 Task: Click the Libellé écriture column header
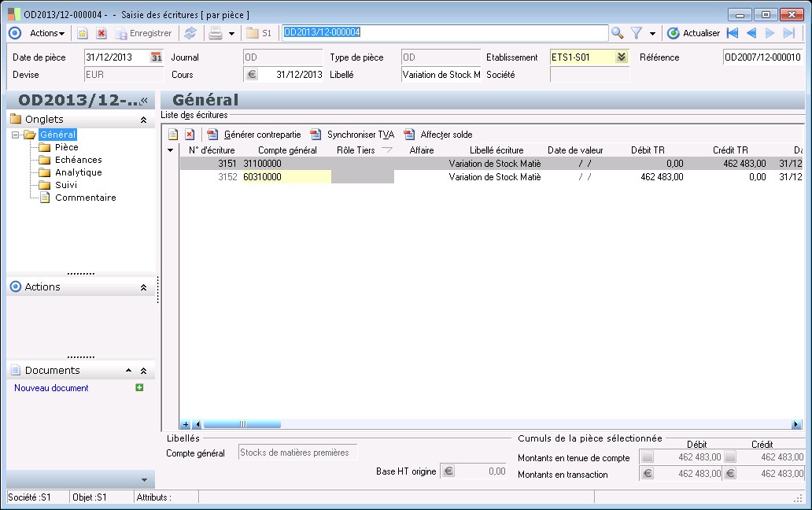(496, 150)
